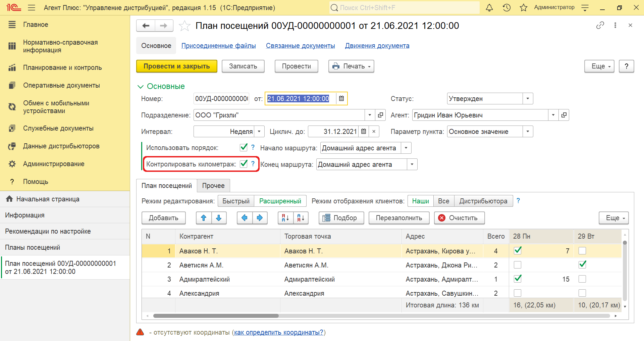Image resolution: width=644 pixels, height=341 pixels.
Task: Open Интервал Неделя dropdown
Action: point(259,131)
